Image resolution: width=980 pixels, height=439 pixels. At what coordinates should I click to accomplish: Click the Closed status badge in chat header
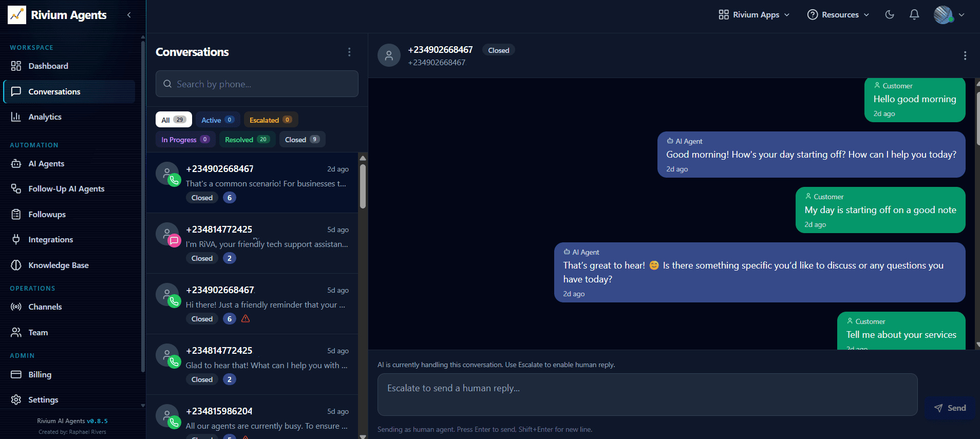coord(498,50)
